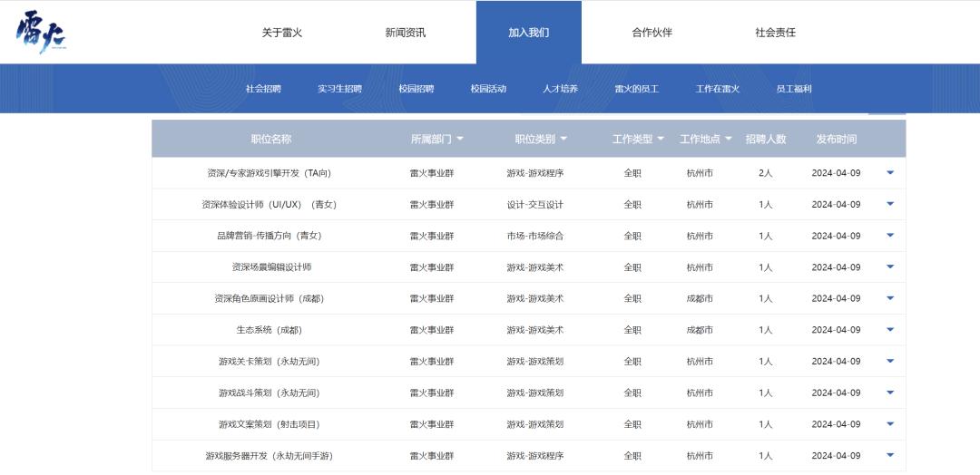
Task: Open the 资深角色原画设计师 (成都) job listing
Action: pos(269,298)
